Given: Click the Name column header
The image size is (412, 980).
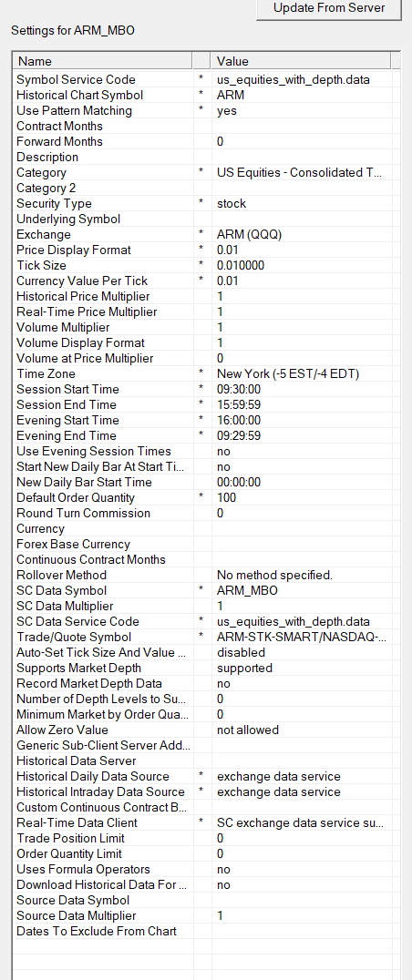Looking at the screenshot, I should click(x=103, y=61).
